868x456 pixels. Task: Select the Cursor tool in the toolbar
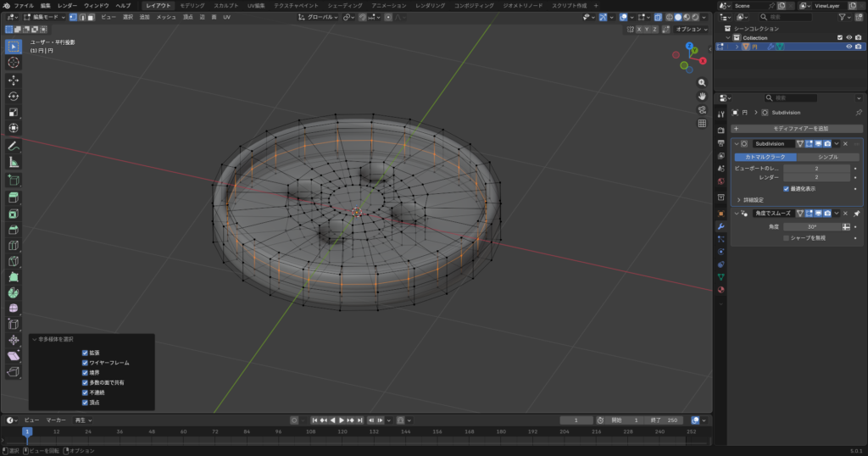tap(14, 62)
